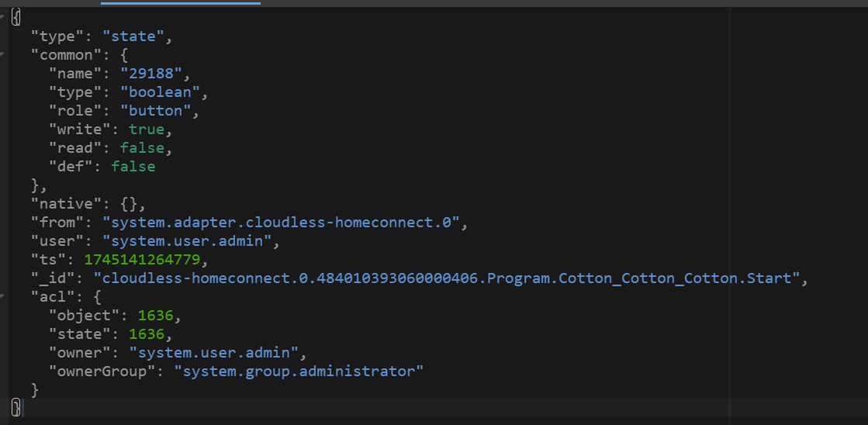Click the true value of "write"
This screenshot has width=868, height=425.
[146, 129]
